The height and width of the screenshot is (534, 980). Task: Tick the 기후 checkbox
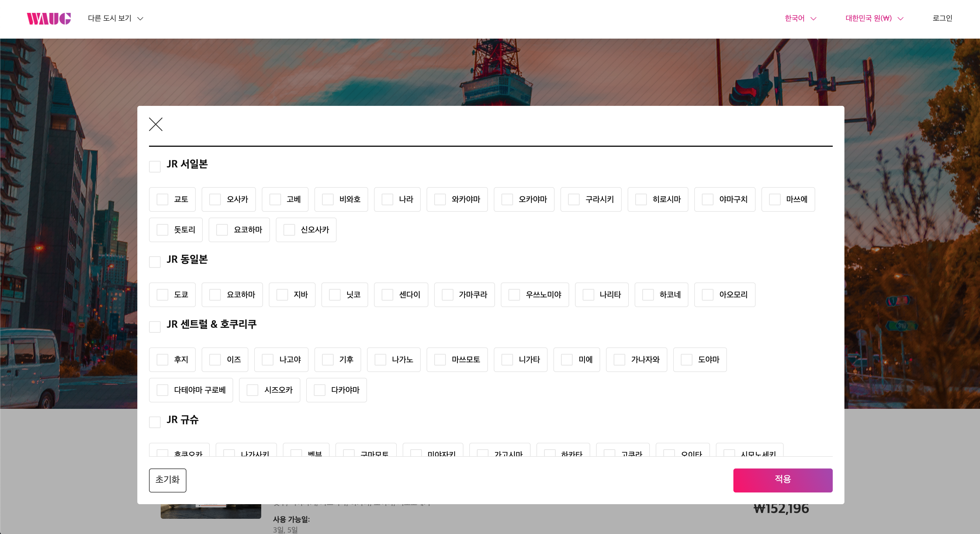point(328,359)
